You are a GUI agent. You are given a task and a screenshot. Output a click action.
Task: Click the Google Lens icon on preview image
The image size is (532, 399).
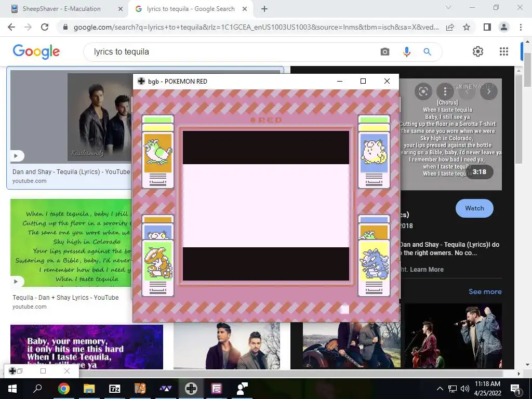(x=423, y=91)
